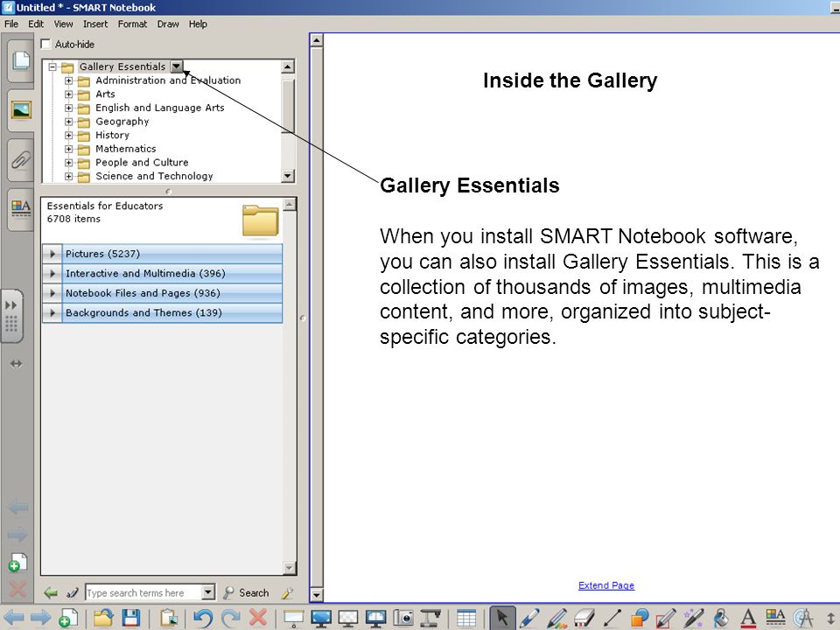Screen dimensions: 840x630
Task: Click the gallery Search button
Action: (x=247, y=592)
